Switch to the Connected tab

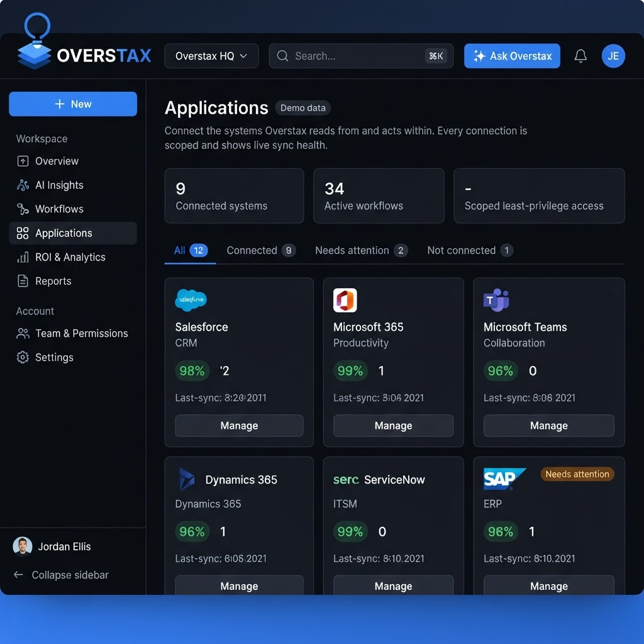pyautogui.click(x=261, y=250)
